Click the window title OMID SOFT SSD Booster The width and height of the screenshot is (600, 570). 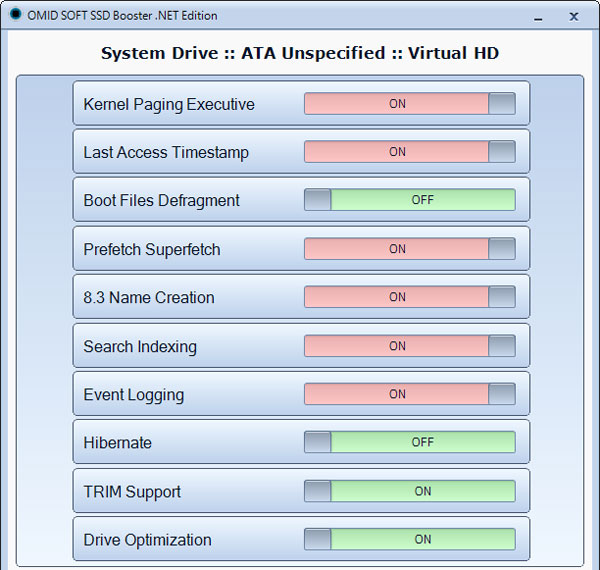[122, 16]
